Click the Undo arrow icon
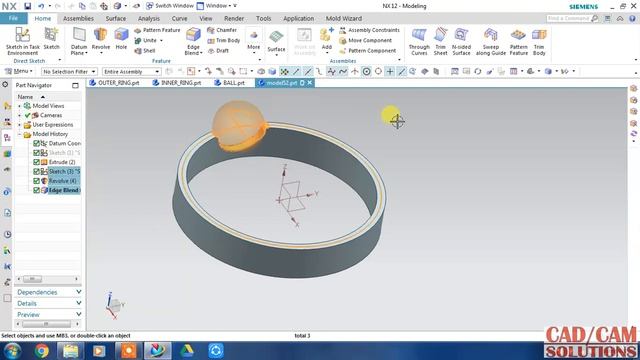Viewport: 640px width, 360px height. (x=41, y=6)
